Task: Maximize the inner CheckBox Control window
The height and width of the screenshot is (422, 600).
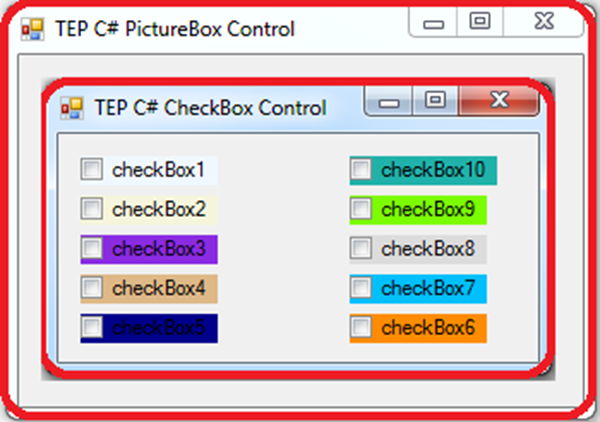Action: (435, 101)
